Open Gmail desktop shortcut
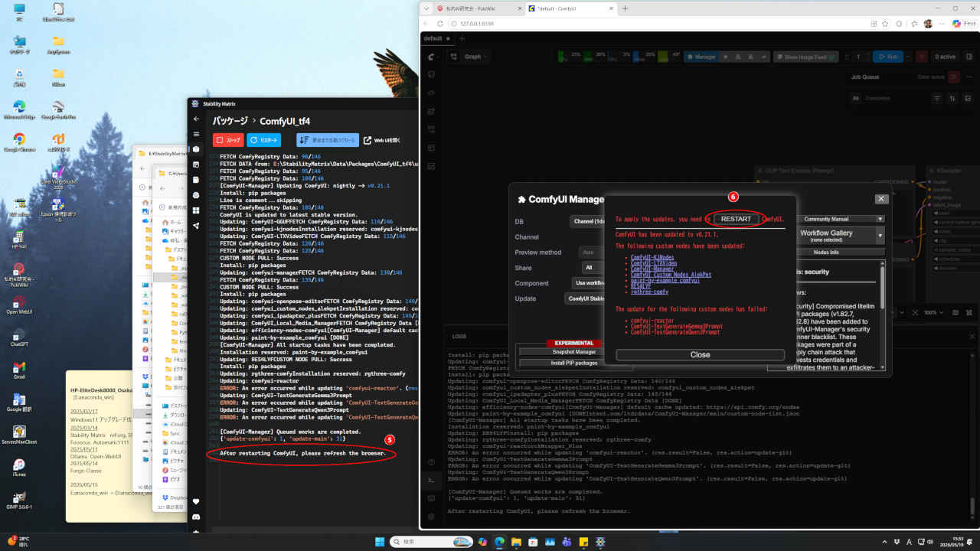 coord(19,369)
